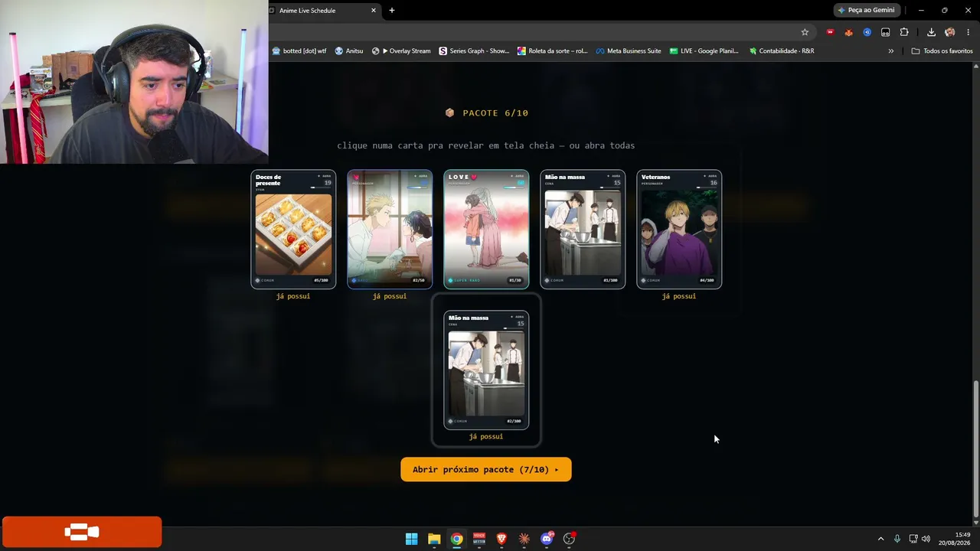This screenshot has width=980, height=551.
Task: Open the Series Graph bookmark
Action: click(x=474, y=51)
